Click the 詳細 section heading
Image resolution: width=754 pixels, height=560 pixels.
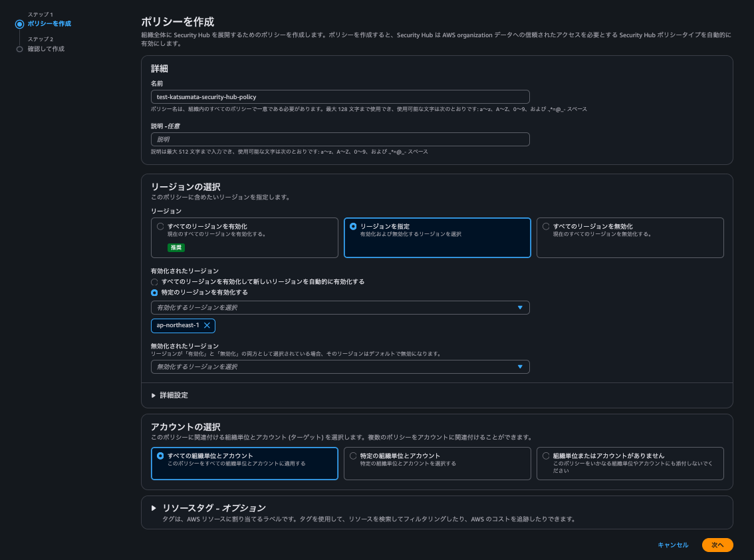coord(159,69)
